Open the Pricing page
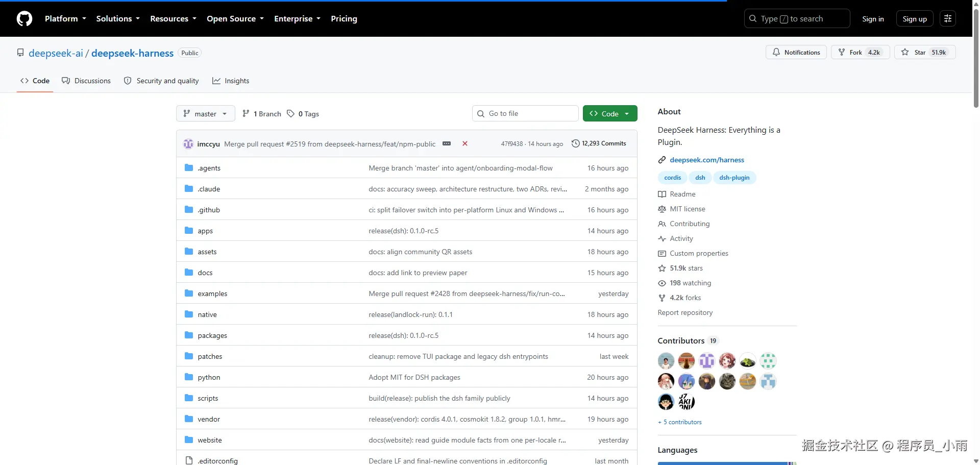Screen dimensions: 980x465 point(344,19)
